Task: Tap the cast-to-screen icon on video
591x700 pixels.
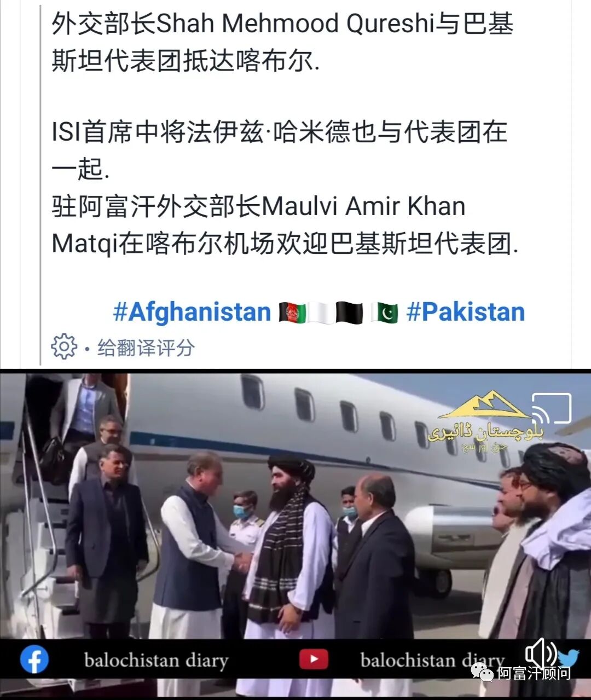Action: click(x=552, y=408)
